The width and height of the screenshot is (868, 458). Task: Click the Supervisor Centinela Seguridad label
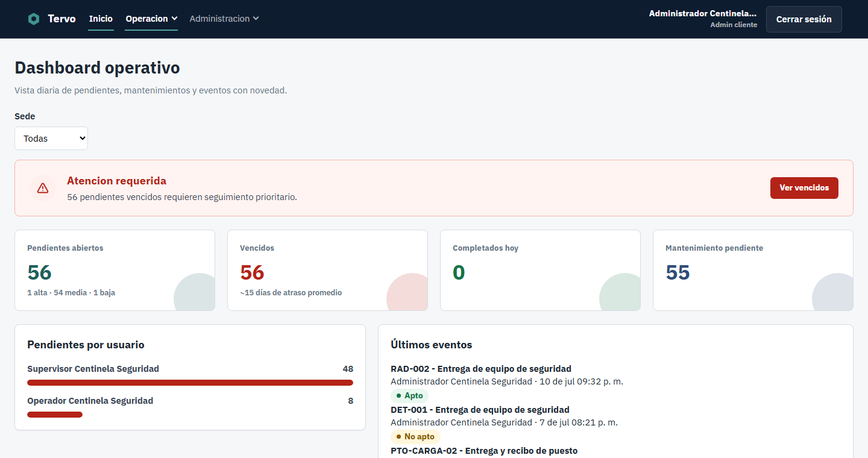pos(93,369)
